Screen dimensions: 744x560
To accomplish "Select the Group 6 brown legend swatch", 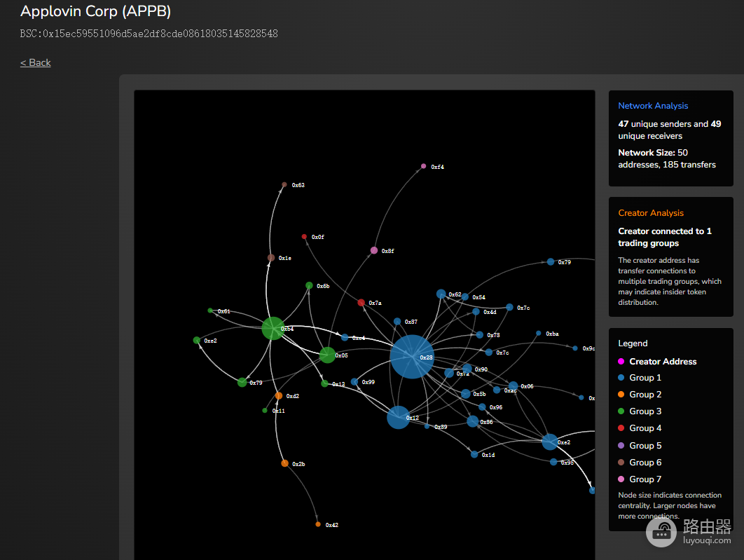I will 621,462.
